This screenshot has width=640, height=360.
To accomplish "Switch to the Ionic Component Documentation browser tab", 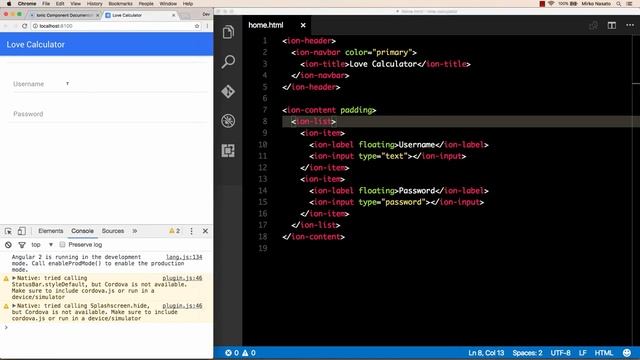I will [64, 15].
